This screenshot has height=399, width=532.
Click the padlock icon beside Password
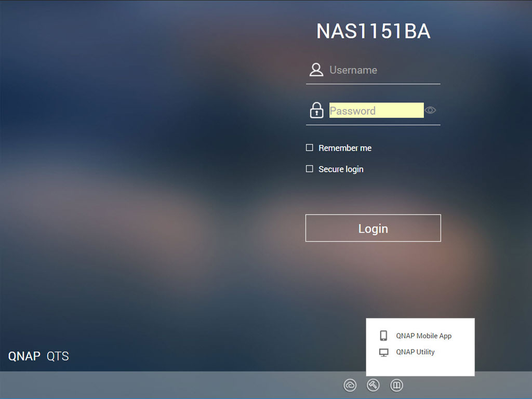click(316, 110)
